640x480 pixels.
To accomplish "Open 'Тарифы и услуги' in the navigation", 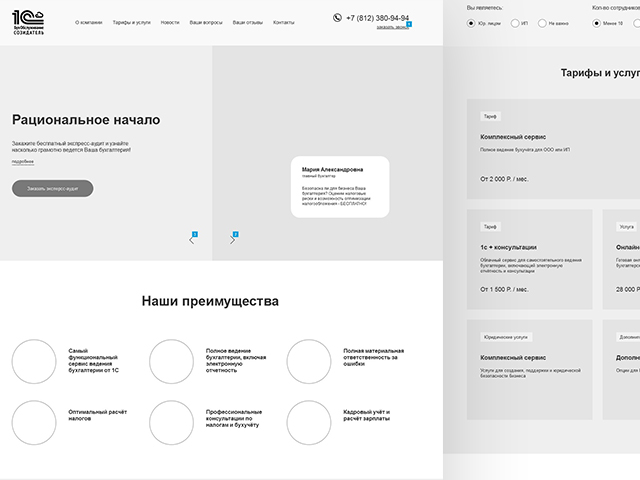I will (131, 22).
